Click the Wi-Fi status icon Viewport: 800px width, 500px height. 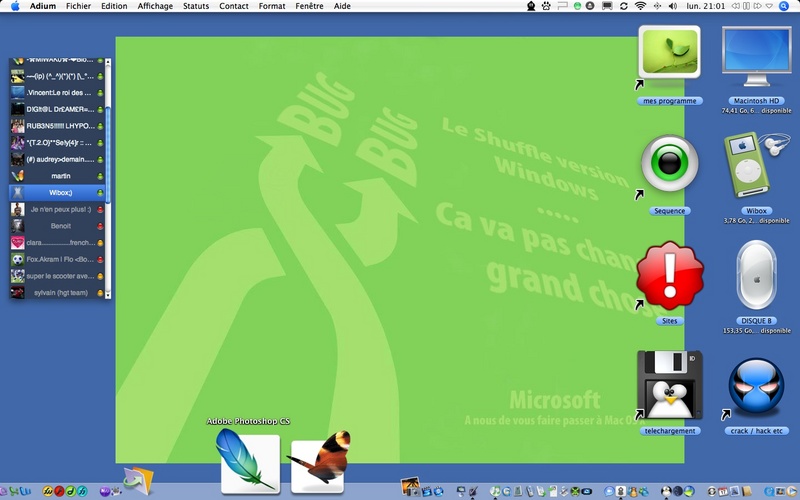[640, 6]
